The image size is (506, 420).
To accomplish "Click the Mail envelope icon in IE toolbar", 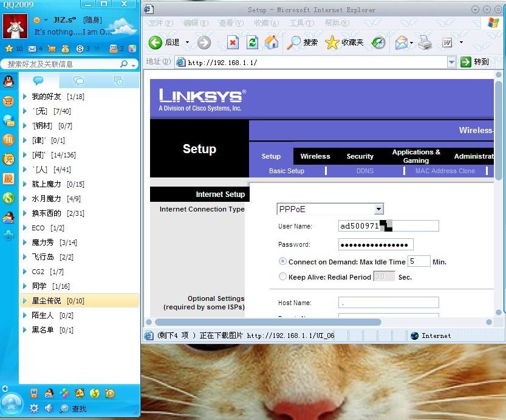I will pos(402,43).
